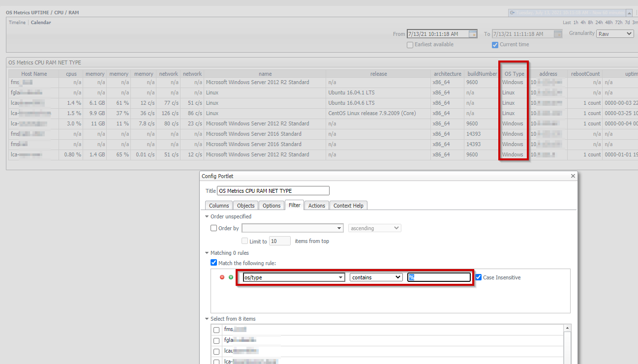The image size is (638, 364).
Task: Select the Calendar view link
Action: 40,22
